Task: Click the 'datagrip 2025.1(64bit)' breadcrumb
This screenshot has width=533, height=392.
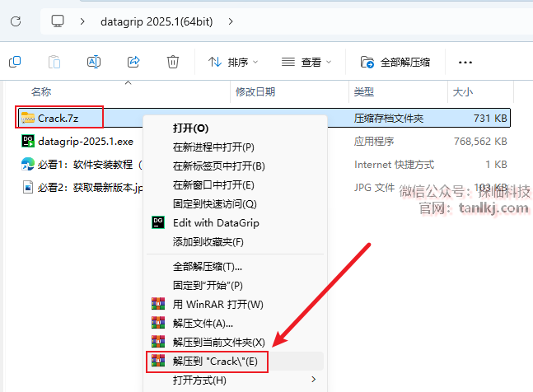Action: coord(157,21)
